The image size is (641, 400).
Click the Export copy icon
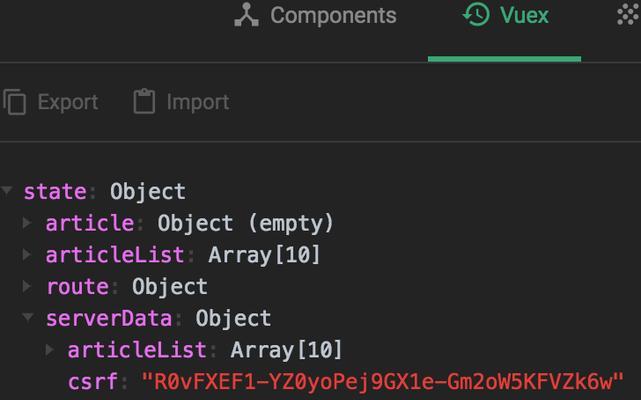point(15,101)
